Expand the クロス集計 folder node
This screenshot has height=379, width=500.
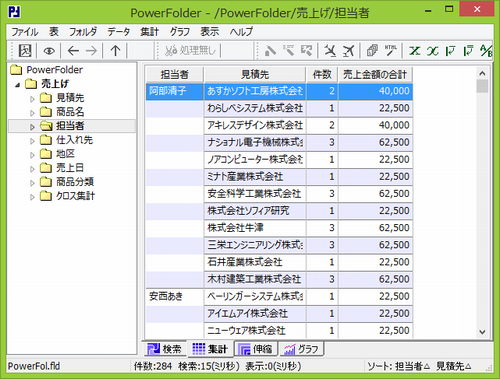tap(32, 197)
